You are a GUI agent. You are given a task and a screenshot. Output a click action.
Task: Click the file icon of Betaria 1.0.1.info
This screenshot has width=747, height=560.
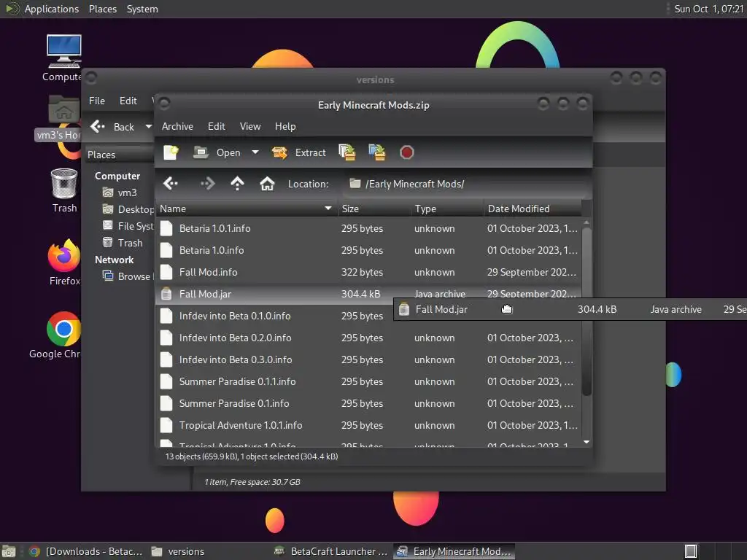(166, 228)
